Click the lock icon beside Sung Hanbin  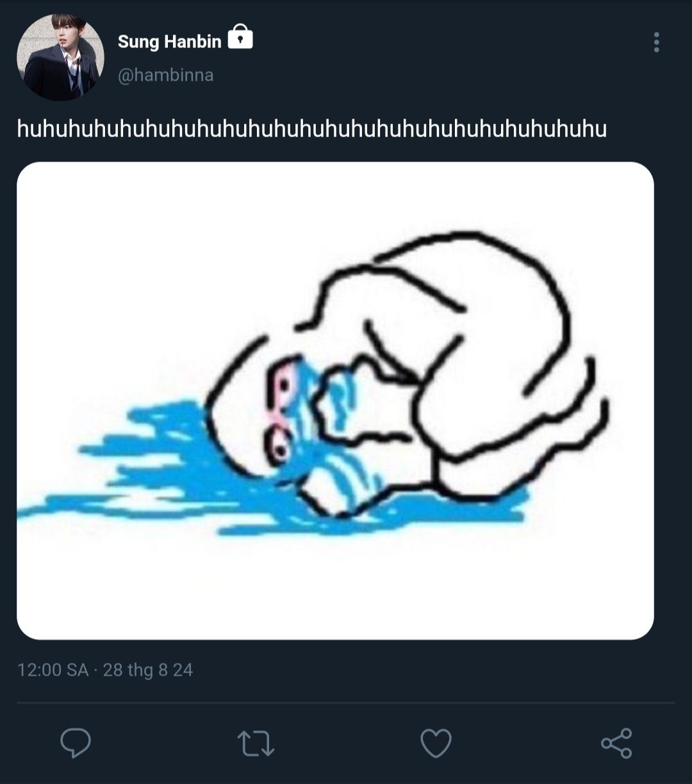pyautogui.click(x=240, y=38)
